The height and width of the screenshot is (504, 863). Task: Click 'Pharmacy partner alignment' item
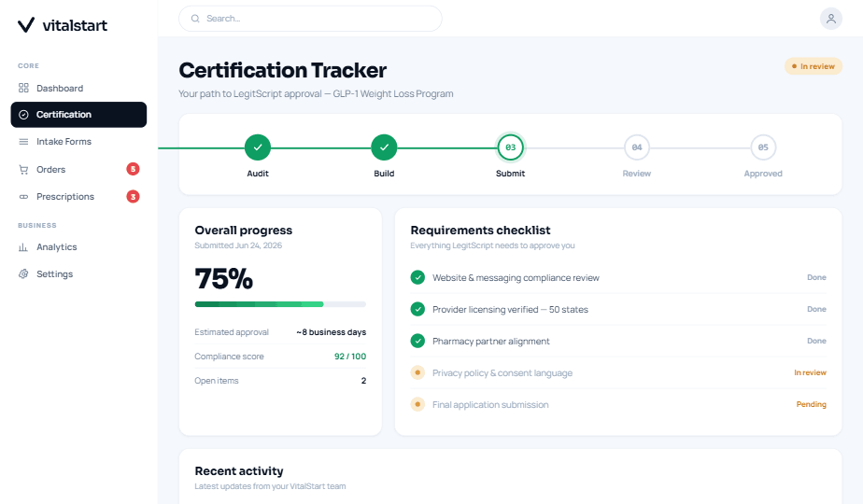[491, 342]
